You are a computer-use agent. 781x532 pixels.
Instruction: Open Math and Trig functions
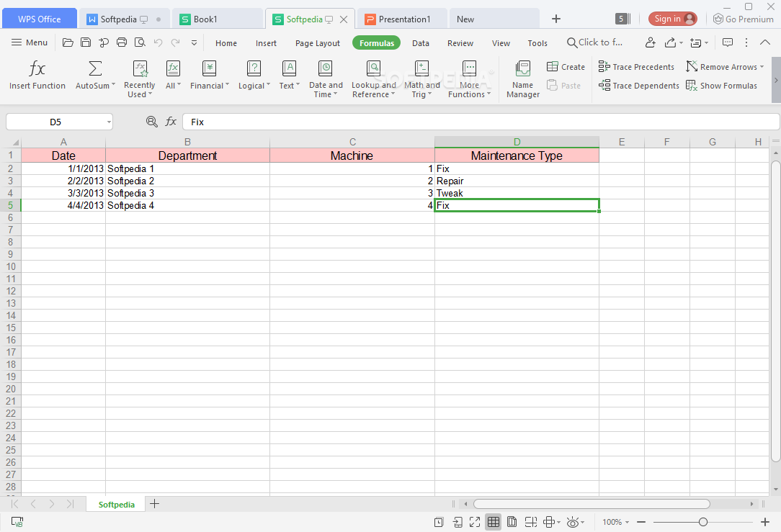[422, 78]
